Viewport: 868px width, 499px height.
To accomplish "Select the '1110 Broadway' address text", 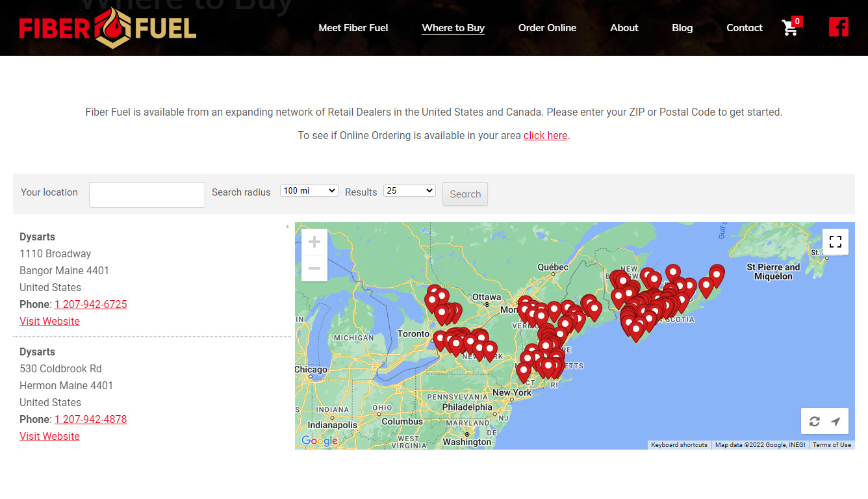I will [55, 254].
